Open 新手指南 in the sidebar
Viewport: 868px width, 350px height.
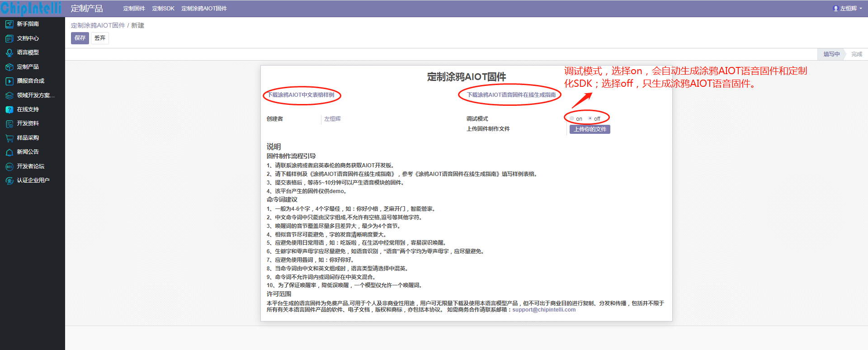coord(28,24)
